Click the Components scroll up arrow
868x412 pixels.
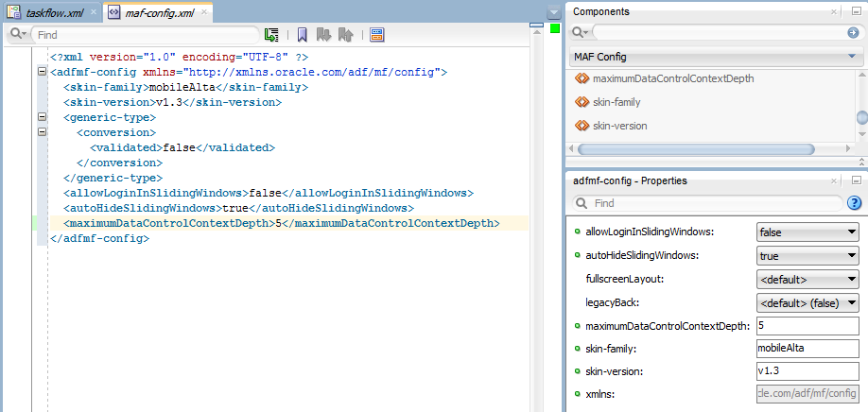click(x=861, y=76)
